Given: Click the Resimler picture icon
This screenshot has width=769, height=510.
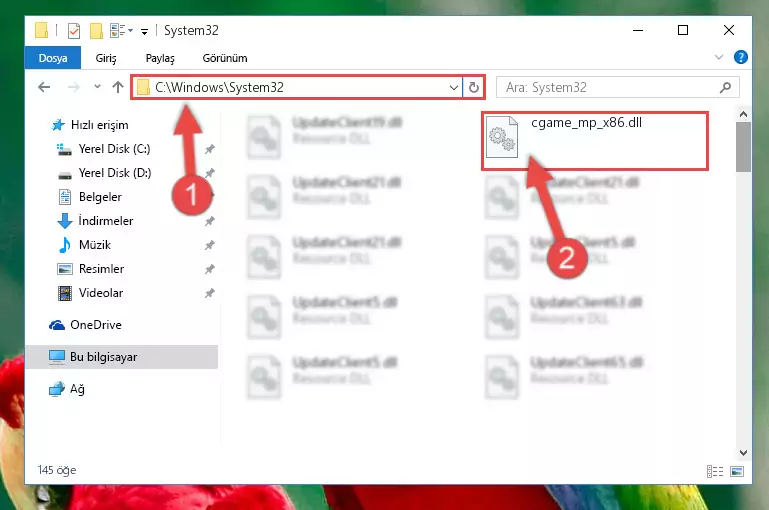Looking at the screenshot, I should [65, 269].
